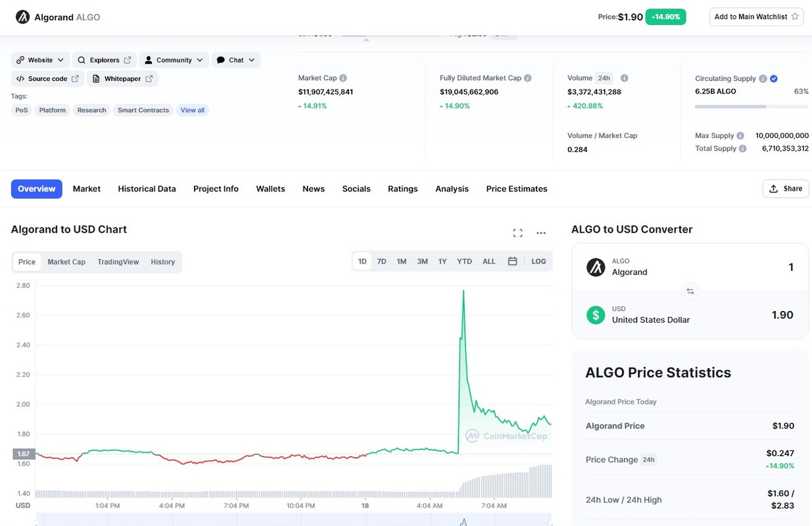Click the Platform tag
Viewport: 812px width, 526px height.
(53, 110)
